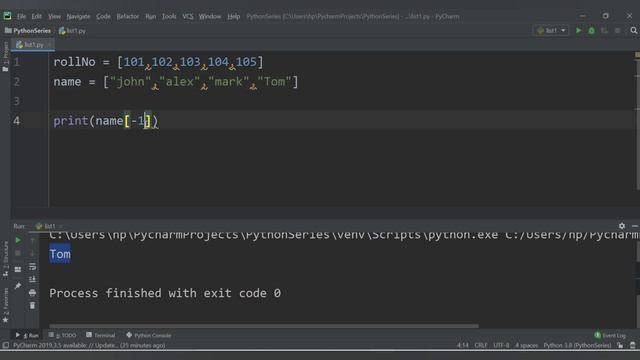Viewport: 640px width, 360px height.
Task: Click the up-arrow in the Run console toolbar
Action: [x=32, y=240]
